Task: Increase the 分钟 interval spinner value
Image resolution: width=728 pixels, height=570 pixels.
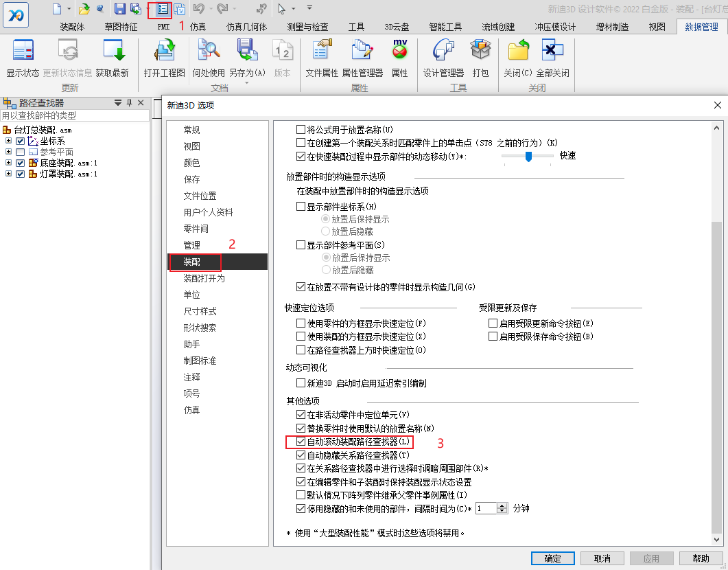Action: 502,506
